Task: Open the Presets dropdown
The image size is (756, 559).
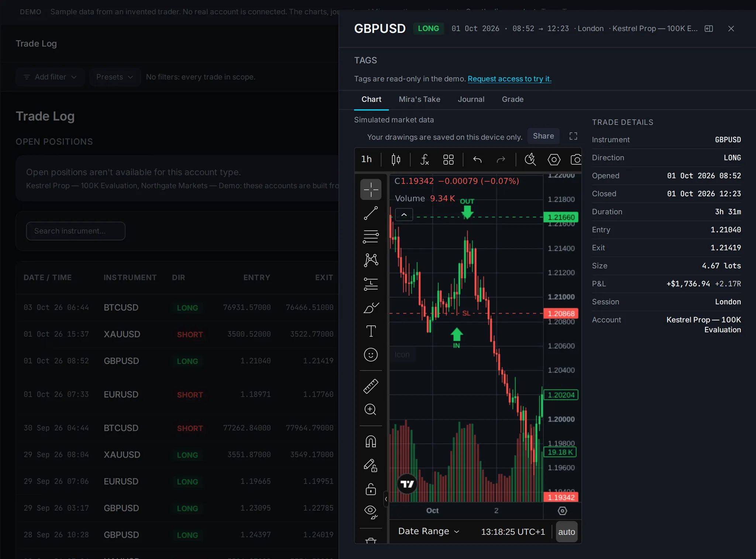Action: point(115,77)
